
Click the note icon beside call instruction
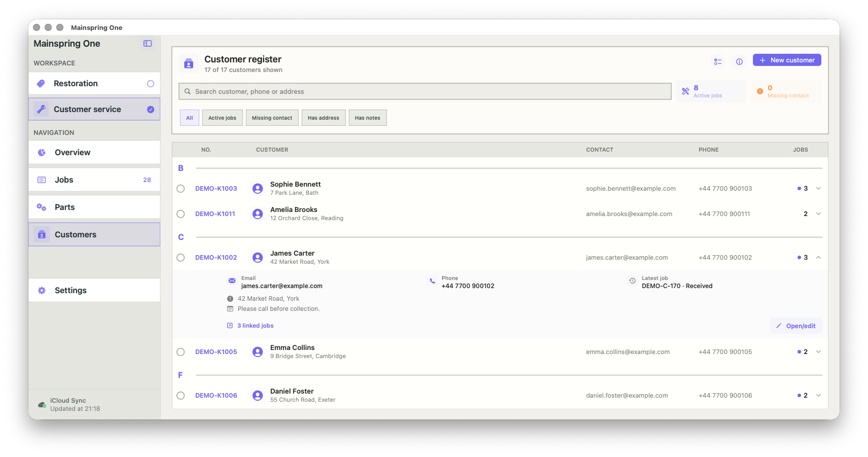point(230,309)
